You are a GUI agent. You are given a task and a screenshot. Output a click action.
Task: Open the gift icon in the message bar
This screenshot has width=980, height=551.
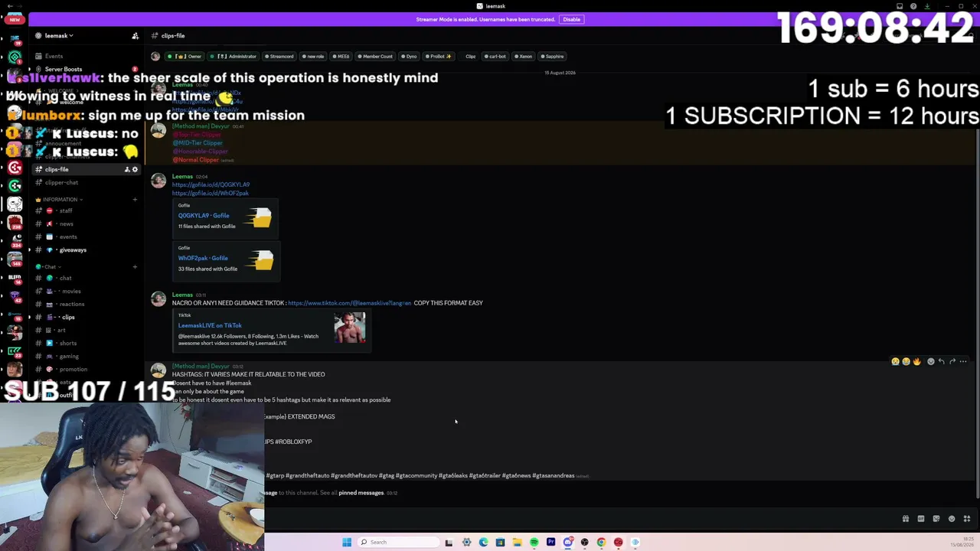906,519
